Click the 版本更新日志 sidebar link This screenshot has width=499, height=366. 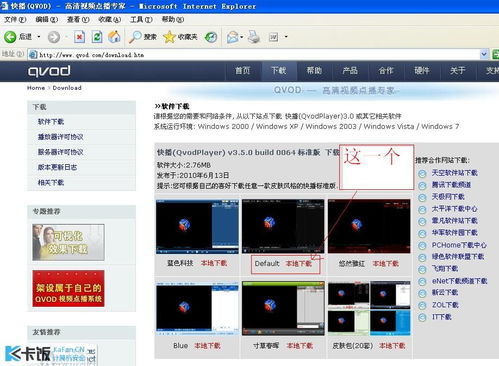click(x=57, y=167)
